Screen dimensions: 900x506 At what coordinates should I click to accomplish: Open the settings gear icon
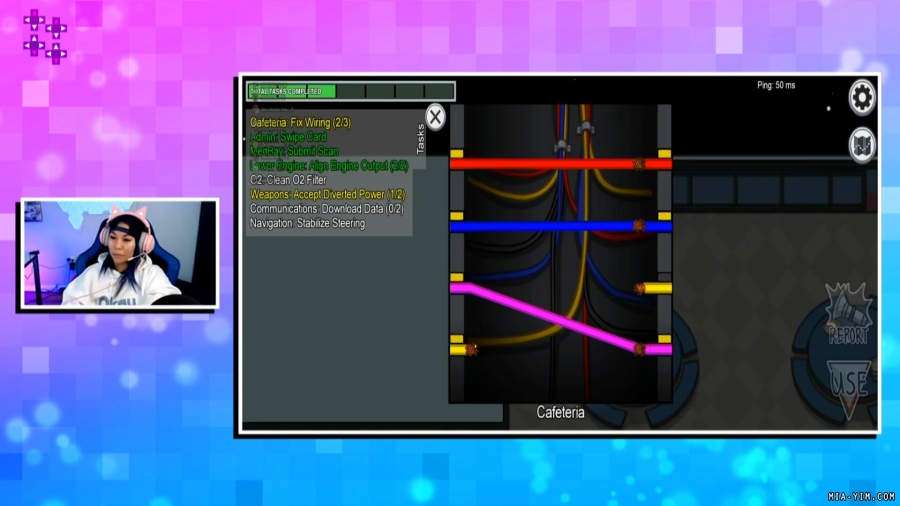[862, 98]
